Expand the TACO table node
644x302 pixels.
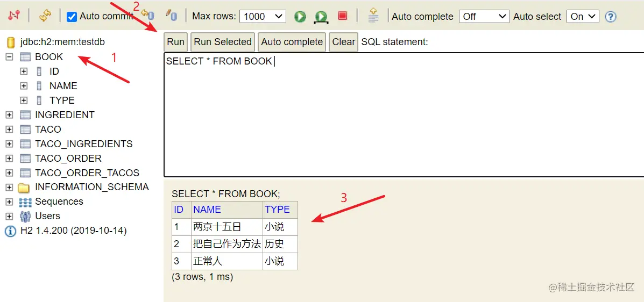click(9, 130)
